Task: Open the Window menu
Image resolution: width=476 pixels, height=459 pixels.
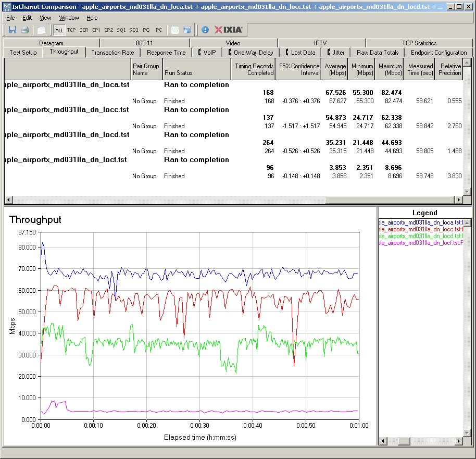Action: coord(69,18)
